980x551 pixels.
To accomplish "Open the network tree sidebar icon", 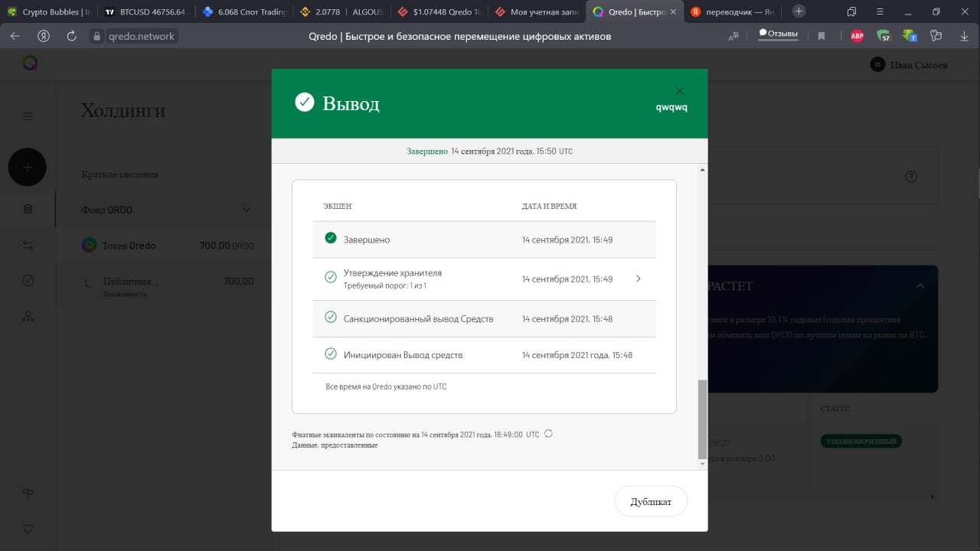I will tap(28, 316).
